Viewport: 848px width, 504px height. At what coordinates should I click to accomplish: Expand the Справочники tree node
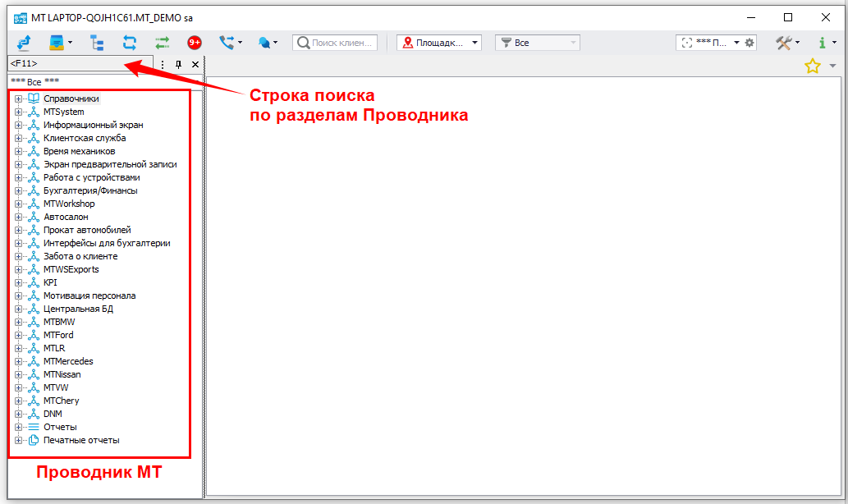click(18, 99)
